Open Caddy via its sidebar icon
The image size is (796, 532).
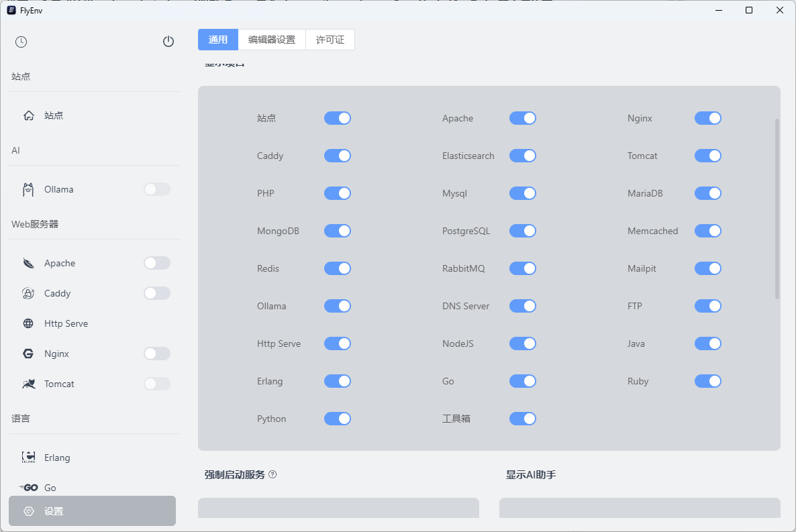[x=28, y=293]
